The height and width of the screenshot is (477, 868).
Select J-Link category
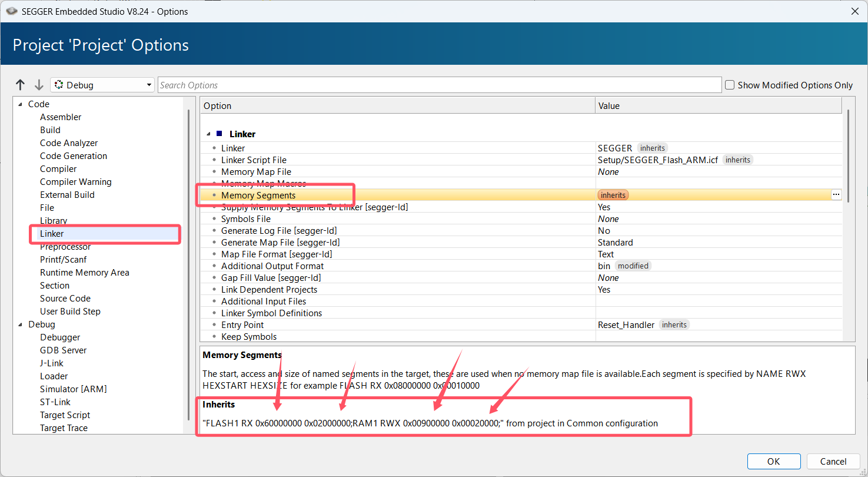pos(52,363)
